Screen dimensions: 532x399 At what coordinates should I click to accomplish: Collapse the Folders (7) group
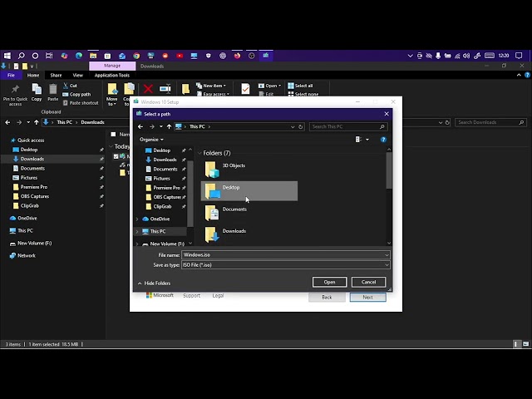tap(199, 153)
